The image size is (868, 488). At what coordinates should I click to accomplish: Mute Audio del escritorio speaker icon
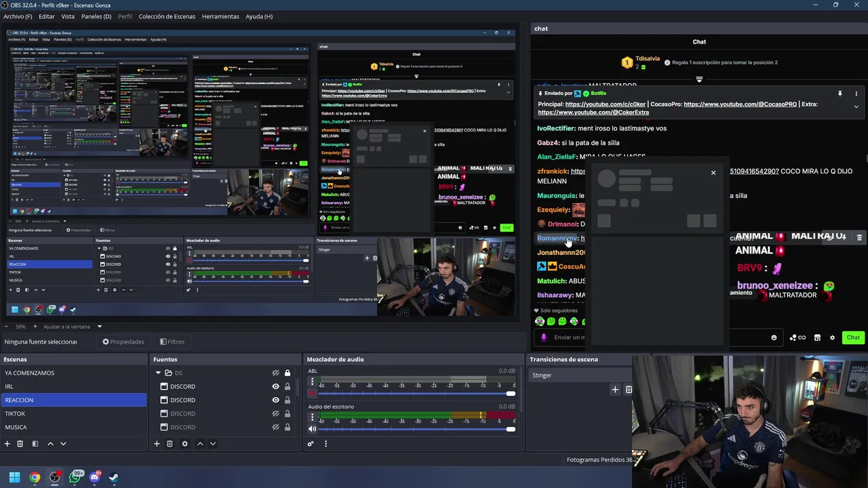click(x=312, y=429)
